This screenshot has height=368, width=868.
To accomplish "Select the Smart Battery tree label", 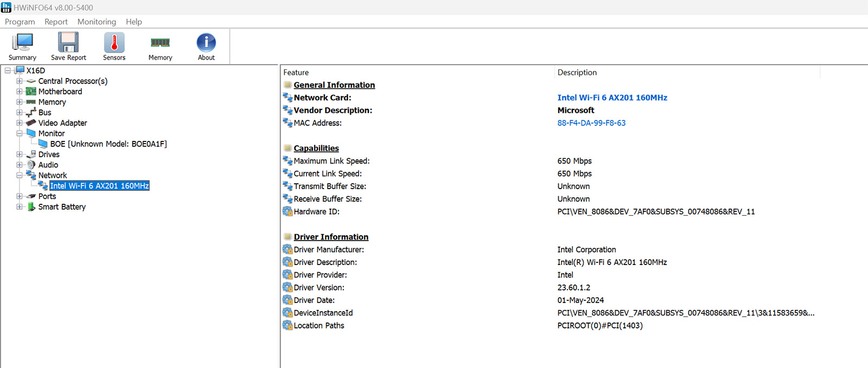I will [62, 207].
